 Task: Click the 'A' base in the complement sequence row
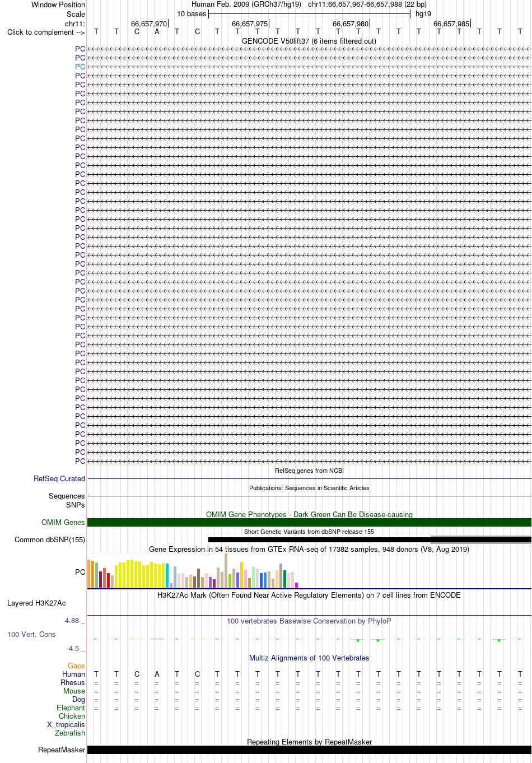pos(157,32)
